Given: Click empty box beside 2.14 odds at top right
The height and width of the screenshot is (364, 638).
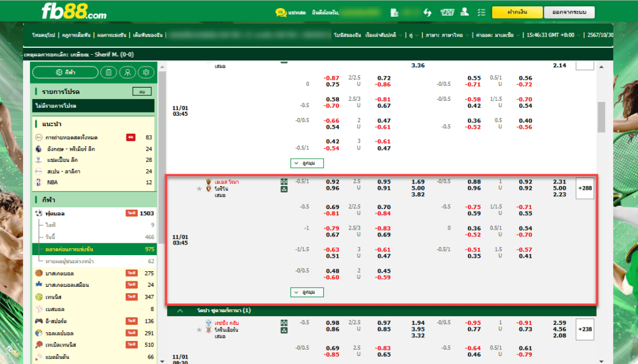Looking at the screenshot, I should (584, 65).
